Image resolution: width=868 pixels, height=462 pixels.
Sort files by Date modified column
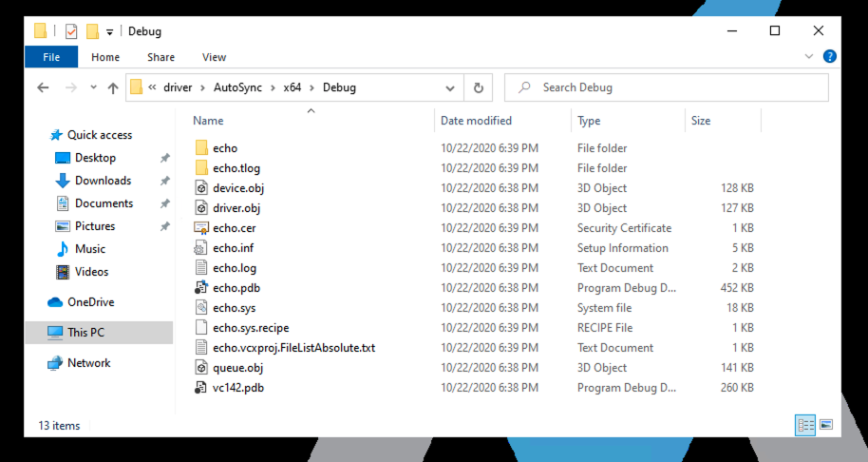click(476, 121)
